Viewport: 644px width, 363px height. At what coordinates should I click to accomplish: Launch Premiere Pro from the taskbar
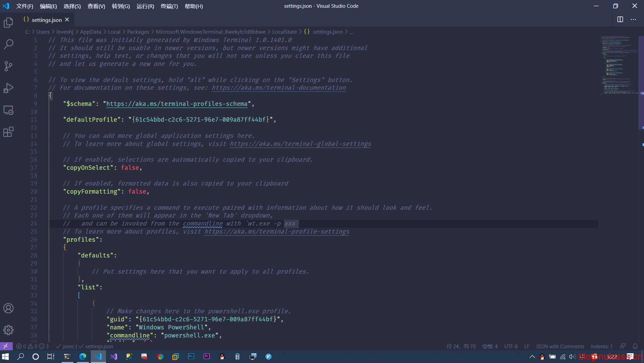coord(207,357)
